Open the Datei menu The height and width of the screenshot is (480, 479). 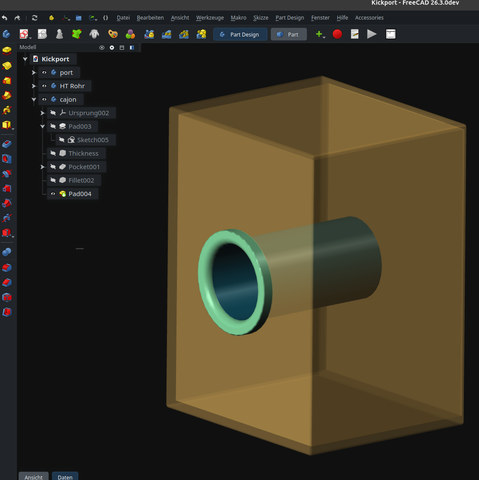coord(123,18)
